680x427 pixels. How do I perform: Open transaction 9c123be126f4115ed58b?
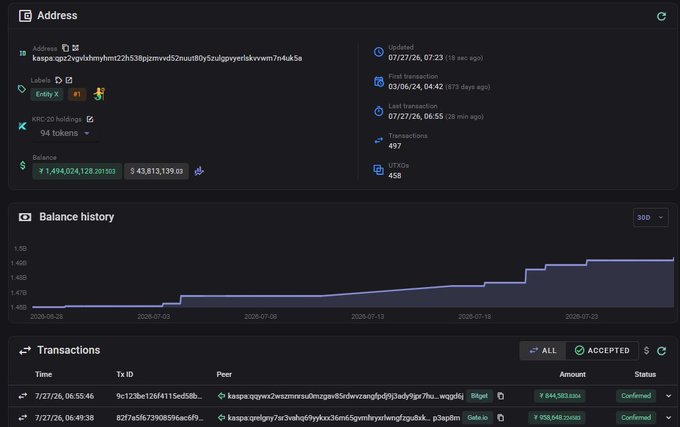(x=159, y=396)
